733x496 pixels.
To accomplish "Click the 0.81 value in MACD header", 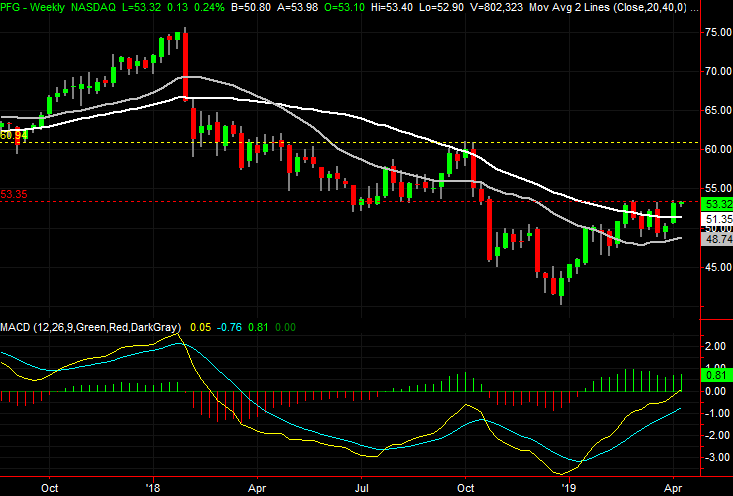I will coord(258,327).
